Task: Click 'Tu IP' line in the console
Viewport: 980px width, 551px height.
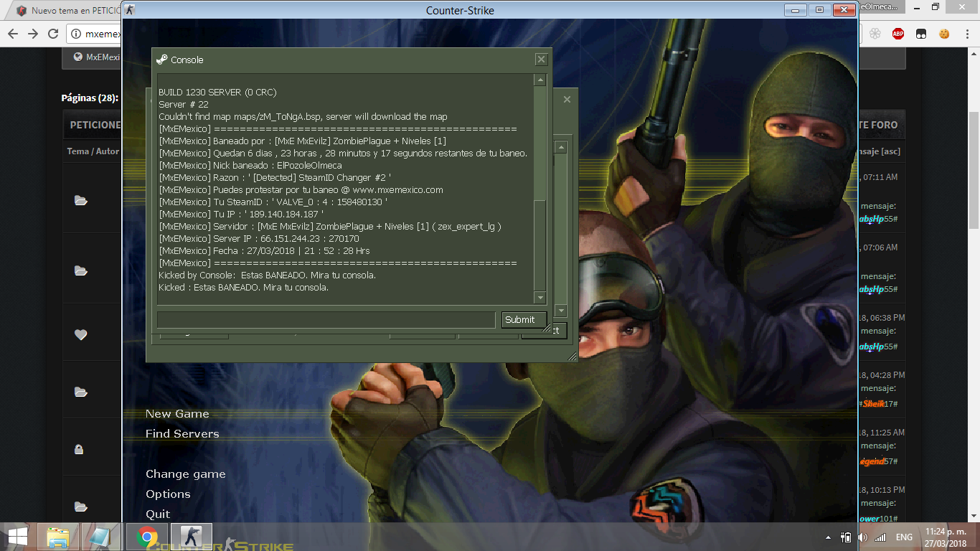Action: pos(241,215)
